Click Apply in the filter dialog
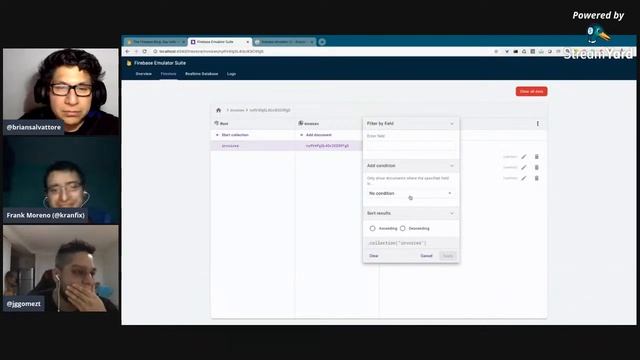Screen dimensions: 640x360 coord(448,256)
